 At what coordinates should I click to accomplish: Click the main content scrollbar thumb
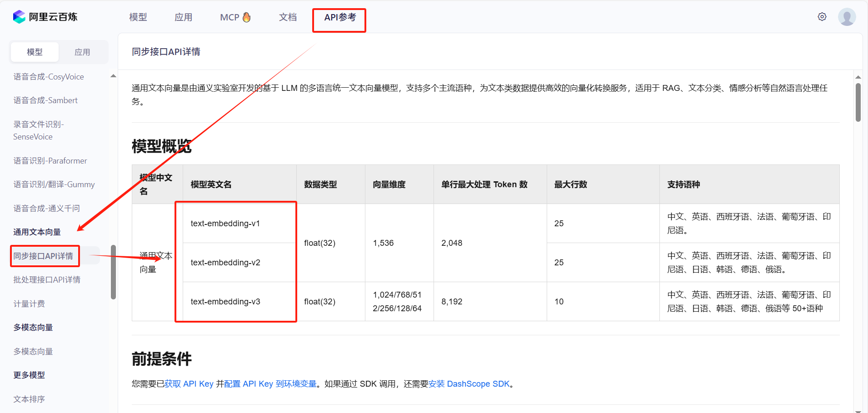click(858, 102)
